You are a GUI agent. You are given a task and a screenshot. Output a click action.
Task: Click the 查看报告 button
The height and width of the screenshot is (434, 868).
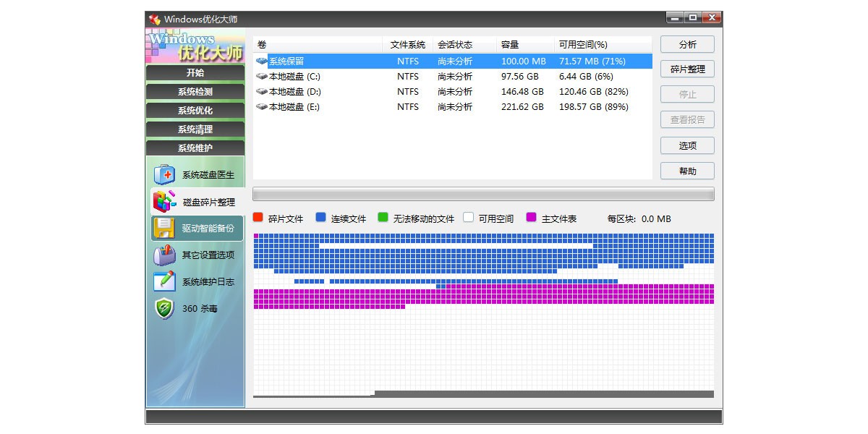point(687,120)
